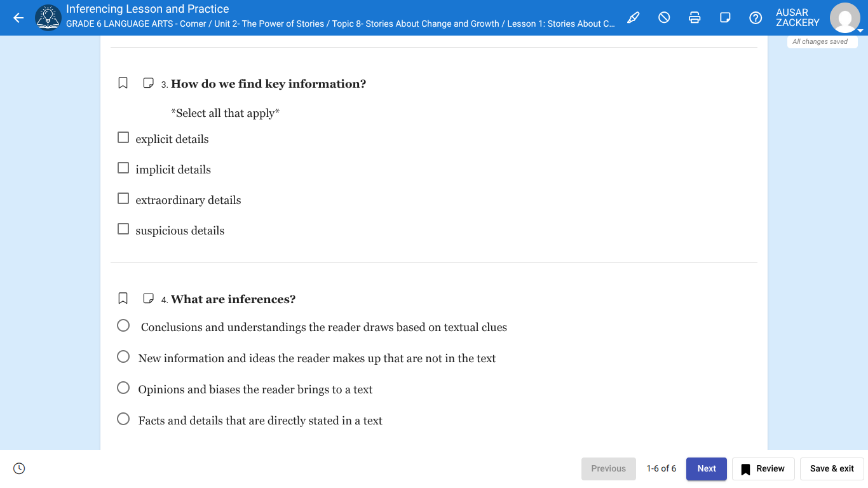The height and width of the screenshot is (488, 868).
Task: Open the Review screen
Action: coord(763,468)
